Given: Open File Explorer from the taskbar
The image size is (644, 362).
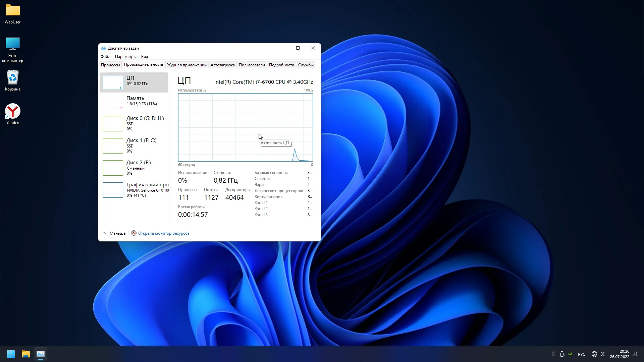Looking at the screenshot, I should point(26,354).
